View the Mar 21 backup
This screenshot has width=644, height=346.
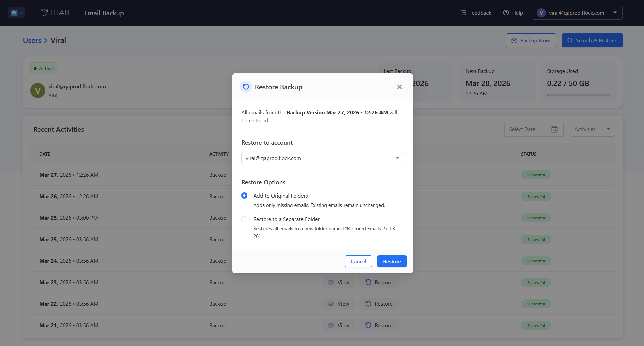(338, 326)
